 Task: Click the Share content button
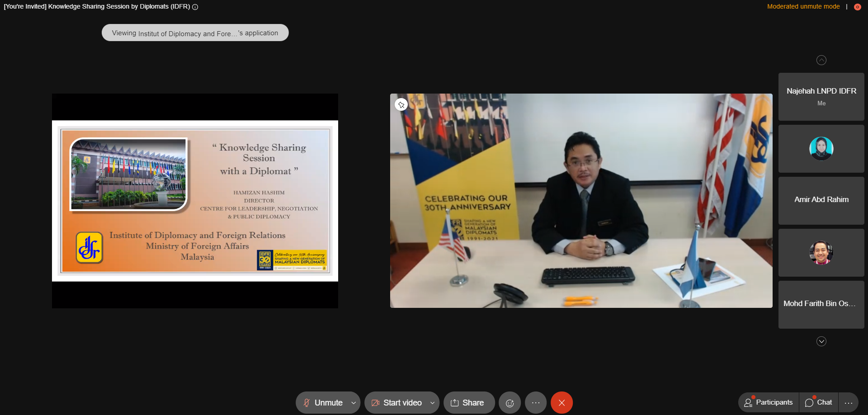pyautogui.click(x=468, y=403)
